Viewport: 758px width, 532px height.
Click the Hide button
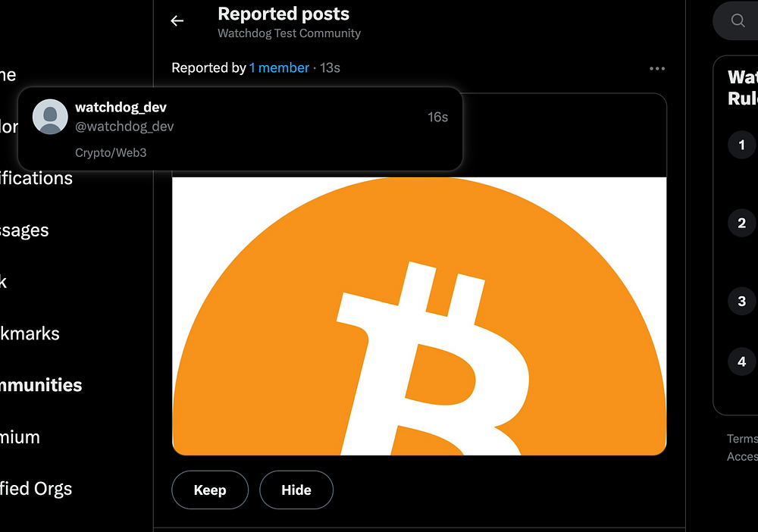[296, 490]
